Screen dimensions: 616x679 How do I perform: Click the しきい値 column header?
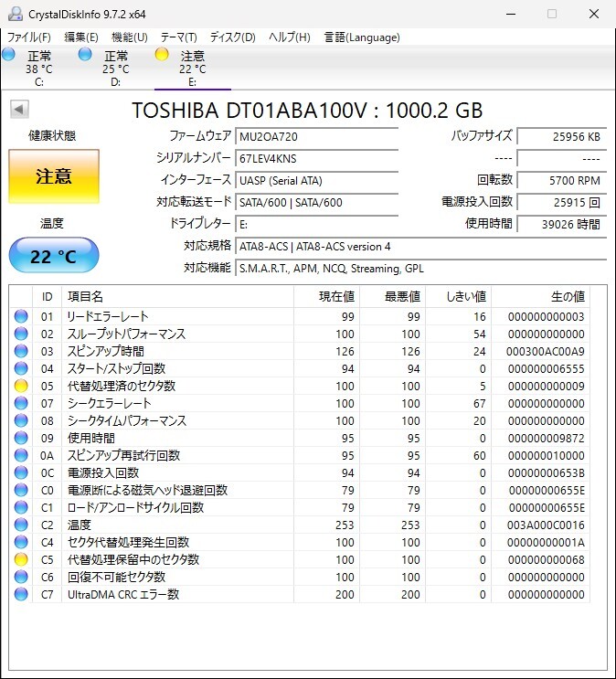tap(458, 297)
